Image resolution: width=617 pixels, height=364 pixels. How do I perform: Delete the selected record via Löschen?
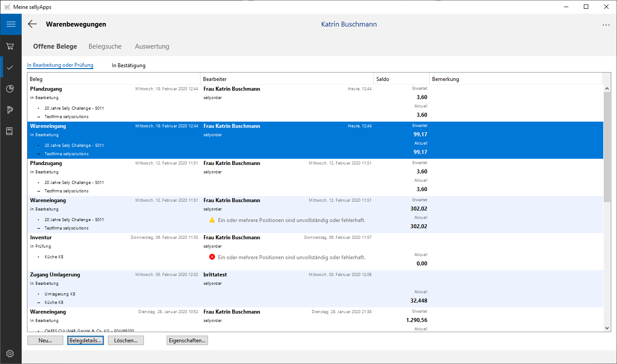point(126,340)
